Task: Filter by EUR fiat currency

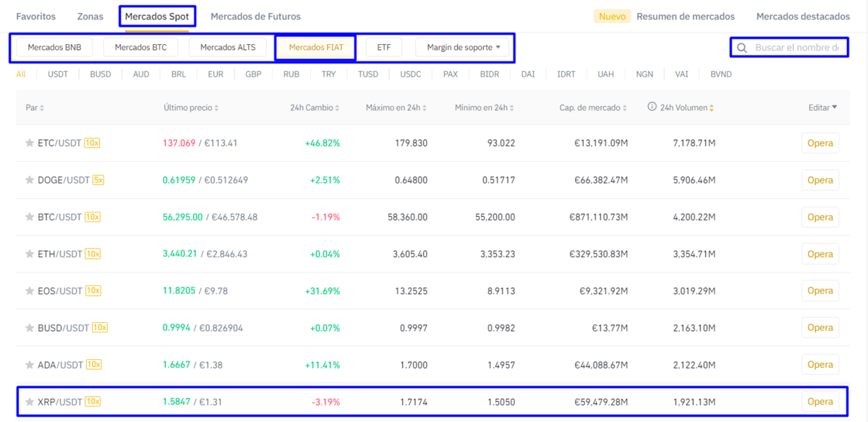Action: click(x=215, y=74)
